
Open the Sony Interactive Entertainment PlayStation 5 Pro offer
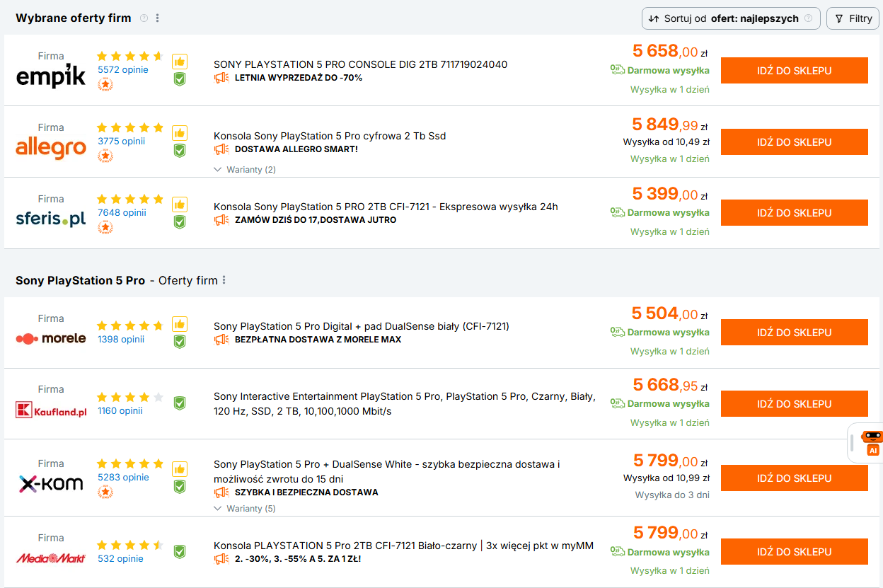tap(405, 403)
